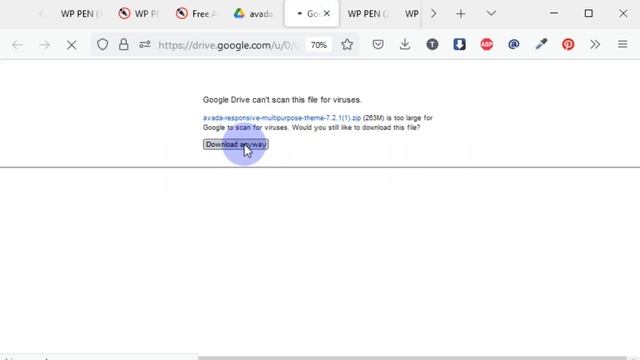This screenshot has height=360, width=640.
Task: Go back to previous page
Action: coord(17,45)
